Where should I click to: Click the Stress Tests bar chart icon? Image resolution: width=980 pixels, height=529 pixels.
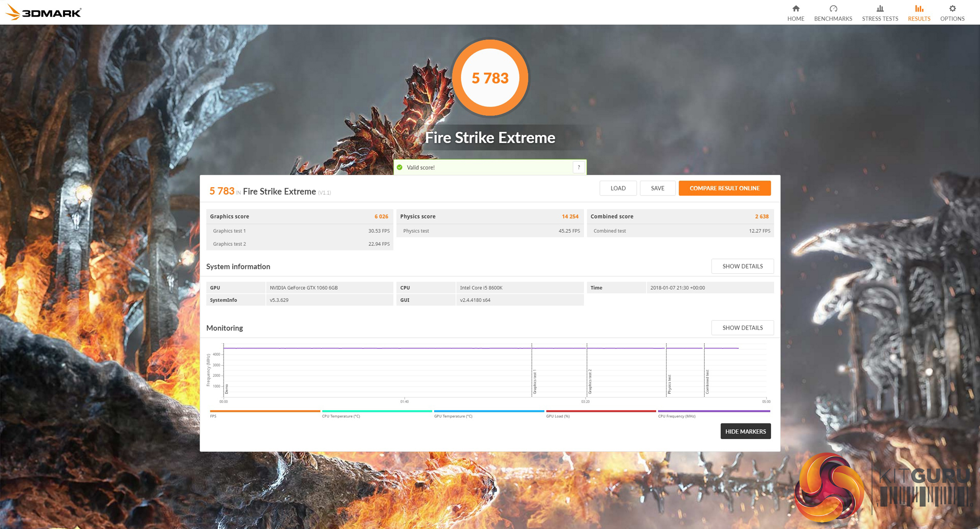point(880,8)
